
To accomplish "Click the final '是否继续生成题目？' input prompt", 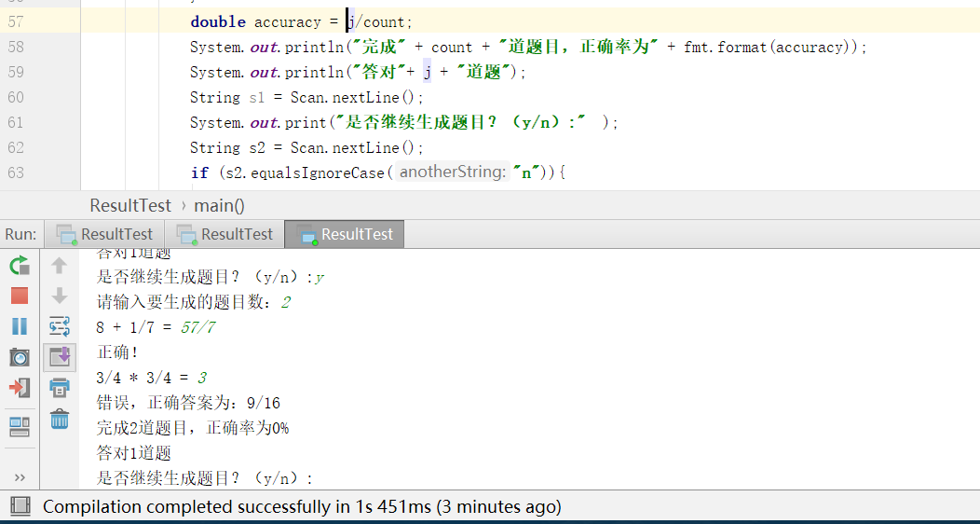I will [x=204, y=478].
